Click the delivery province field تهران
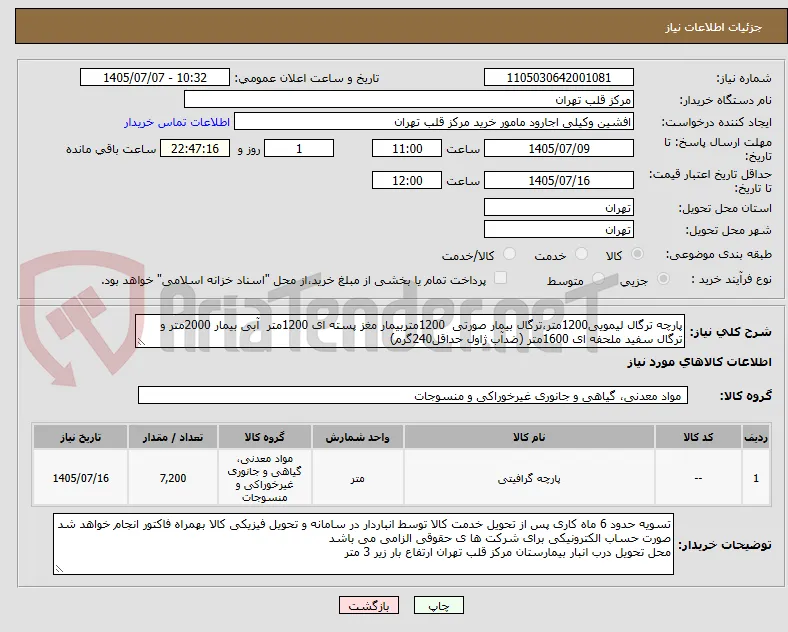 tap(558, 207)
